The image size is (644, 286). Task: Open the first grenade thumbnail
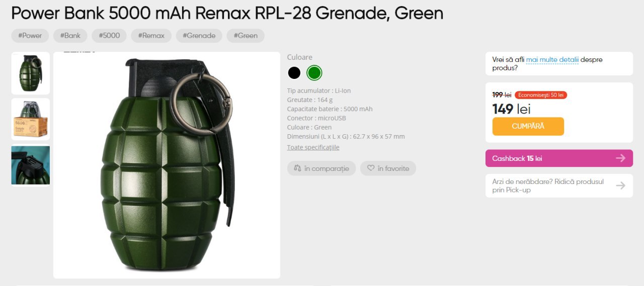click(31, 73)
